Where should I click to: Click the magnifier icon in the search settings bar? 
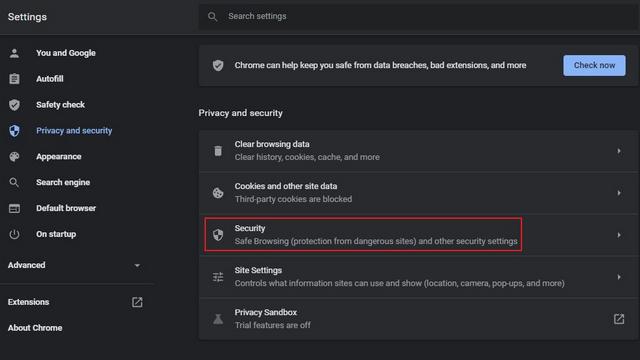[x=212, y=16]
